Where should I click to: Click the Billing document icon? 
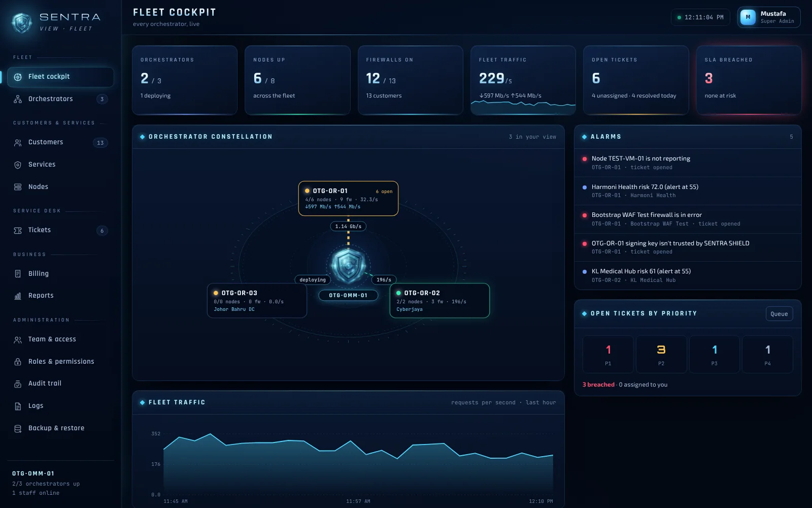(18, 274)
